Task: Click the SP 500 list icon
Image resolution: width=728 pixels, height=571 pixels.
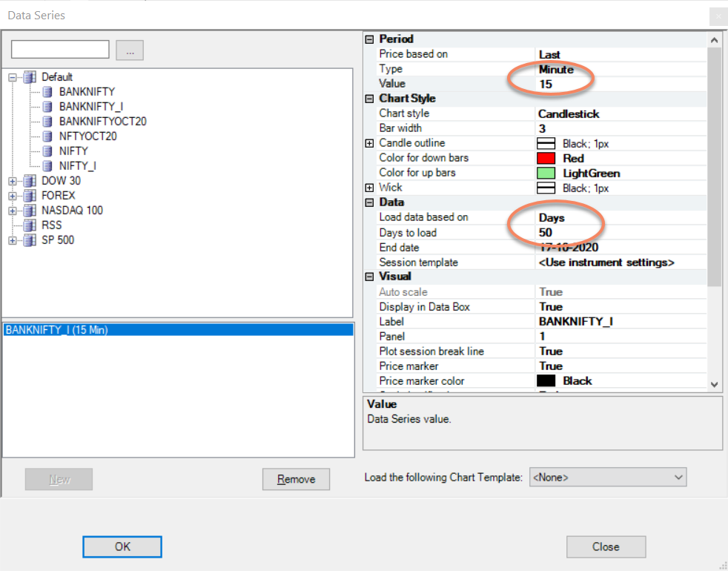Action: point(30,240)
